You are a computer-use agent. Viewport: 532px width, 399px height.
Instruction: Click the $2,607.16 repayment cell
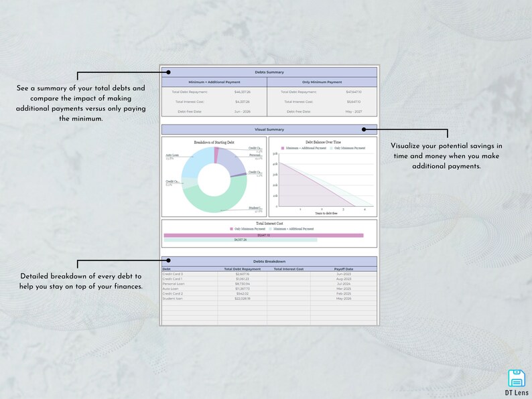pyautogui.click(x=243, y=274)
